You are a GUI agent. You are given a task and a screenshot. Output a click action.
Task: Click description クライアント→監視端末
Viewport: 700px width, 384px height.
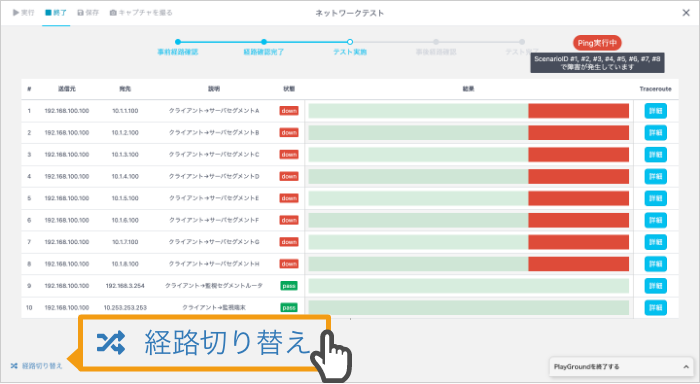point(214,308)
